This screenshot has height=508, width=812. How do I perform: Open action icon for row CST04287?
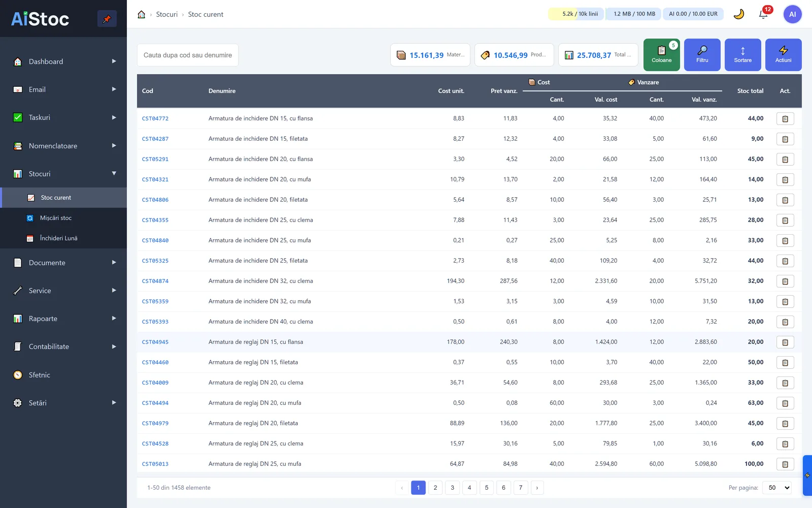point(785,139)
